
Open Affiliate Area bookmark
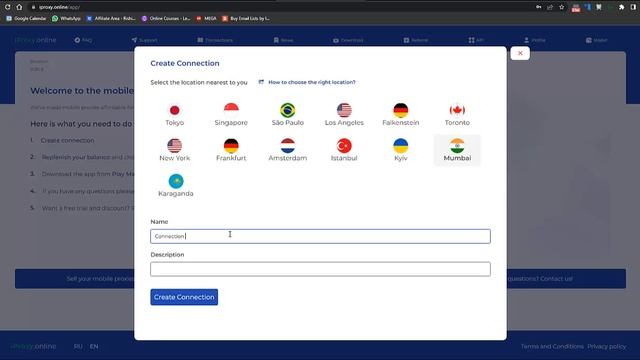pos(111,18)
